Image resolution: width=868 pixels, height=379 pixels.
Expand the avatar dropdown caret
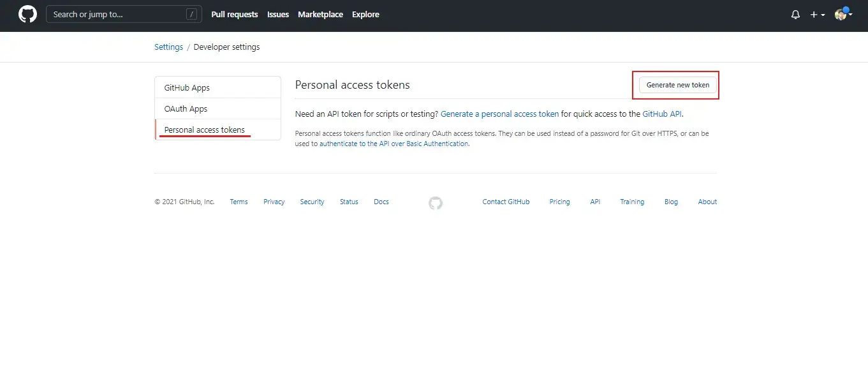850,15
